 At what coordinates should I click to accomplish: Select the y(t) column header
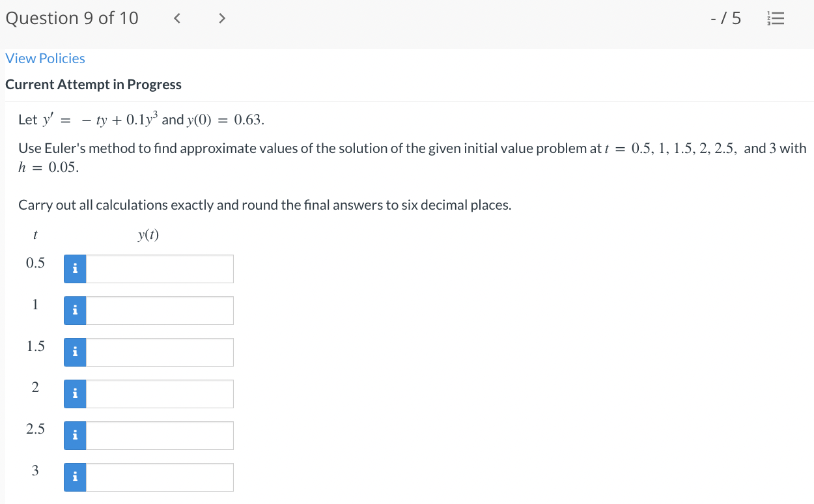click(148, 235)
